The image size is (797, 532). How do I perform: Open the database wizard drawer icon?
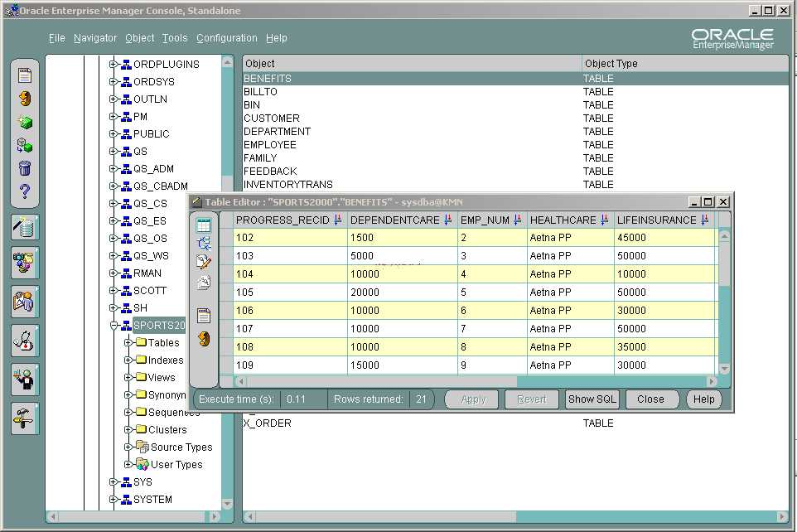25,227
